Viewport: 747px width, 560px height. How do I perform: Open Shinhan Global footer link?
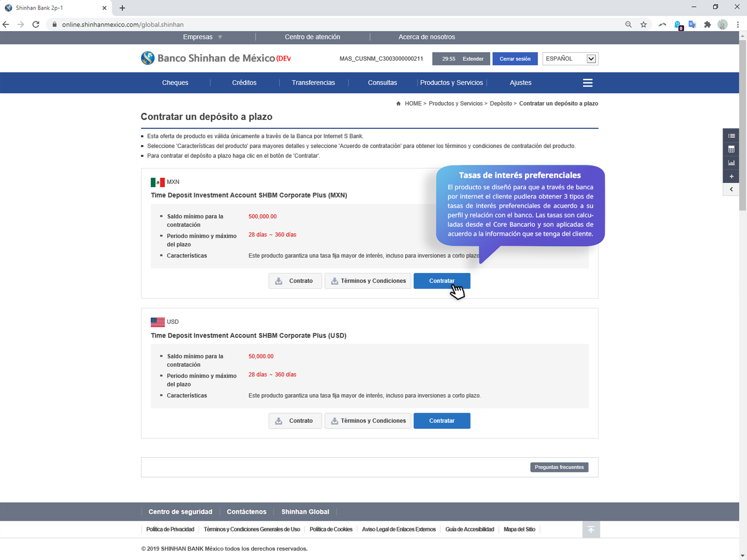coord(305,512)
